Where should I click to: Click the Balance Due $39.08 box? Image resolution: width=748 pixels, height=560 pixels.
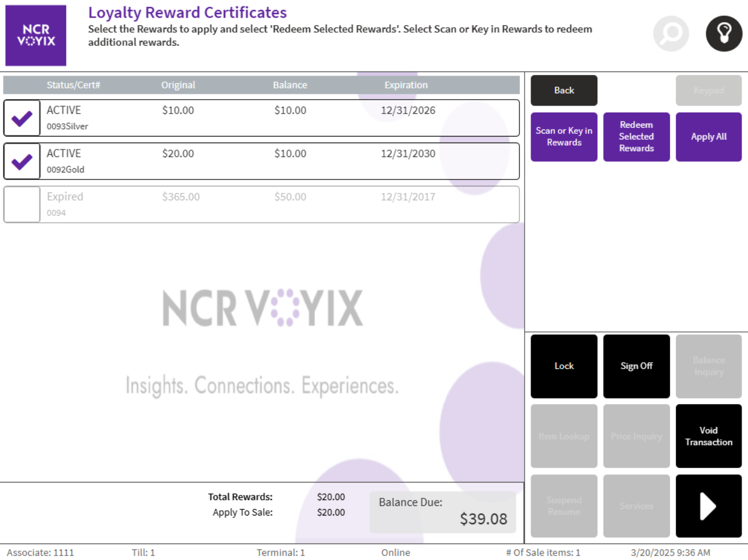[x=443, y=512]
